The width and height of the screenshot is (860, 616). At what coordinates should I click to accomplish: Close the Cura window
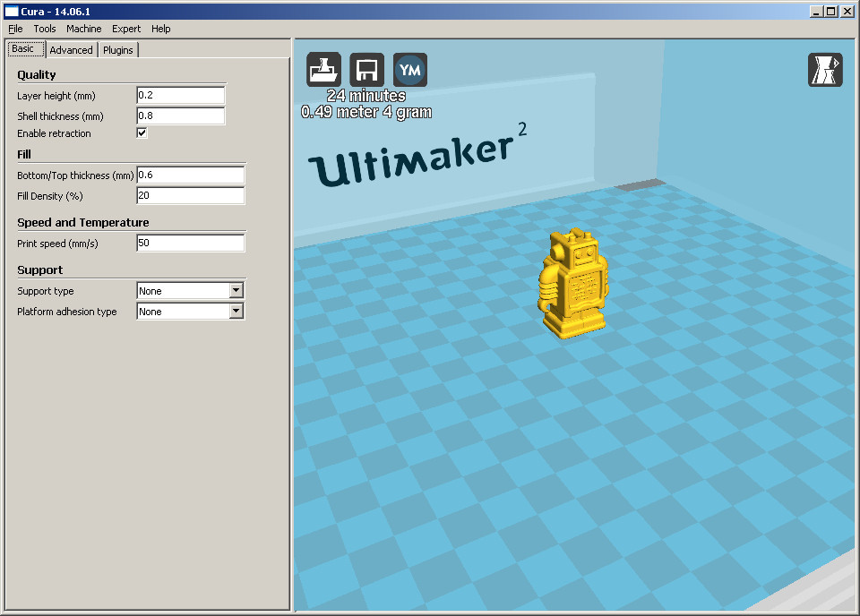point(847,11)
